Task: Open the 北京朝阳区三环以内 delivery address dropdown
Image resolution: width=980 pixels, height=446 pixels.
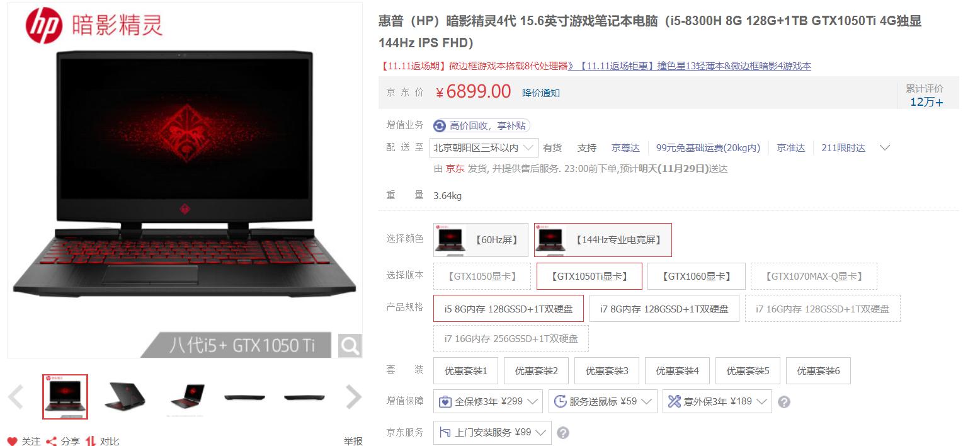Action: (484, 148)
